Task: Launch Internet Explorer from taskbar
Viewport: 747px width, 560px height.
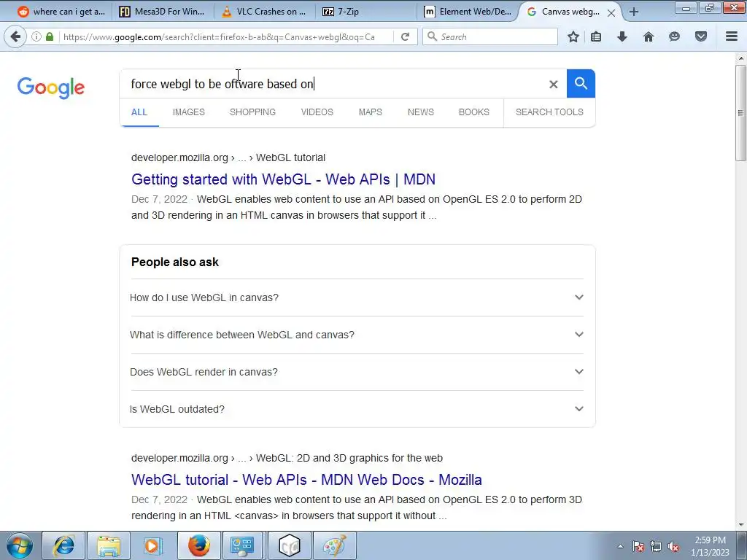Action: click(x=63, y=545)
